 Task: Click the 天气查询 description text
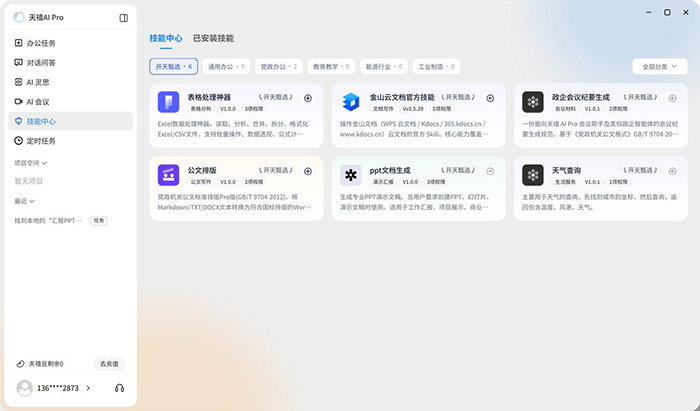(600, 202)
